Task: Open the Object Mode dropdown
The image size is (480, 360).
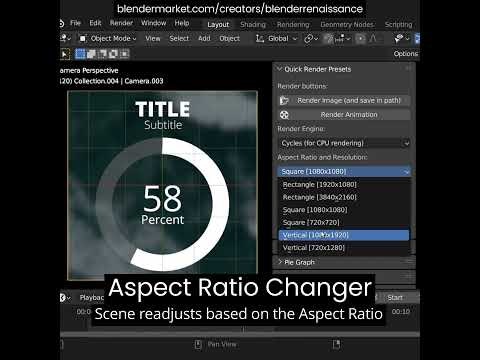Action: (108, 38)
